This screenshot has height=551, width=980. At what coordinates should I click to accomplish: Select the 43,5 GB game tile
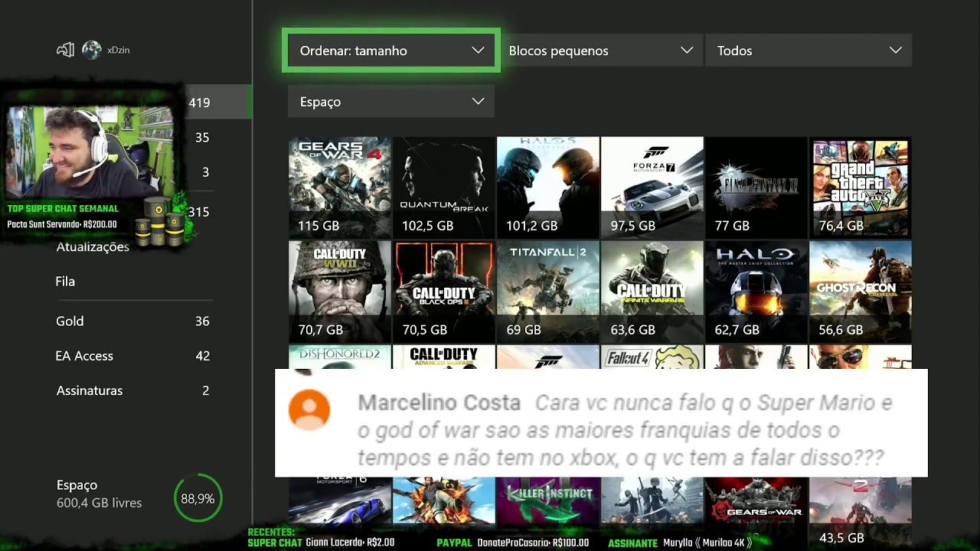[x=861, y=511]
